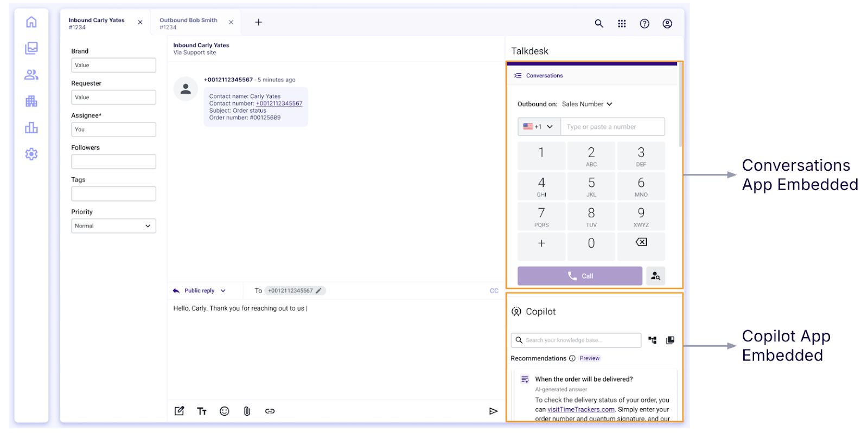Image resolution: width=868 pixels, height=433 pixels.
Task: Open the reporting bar chart sidebar icon
Action: (x=31, y=128)
